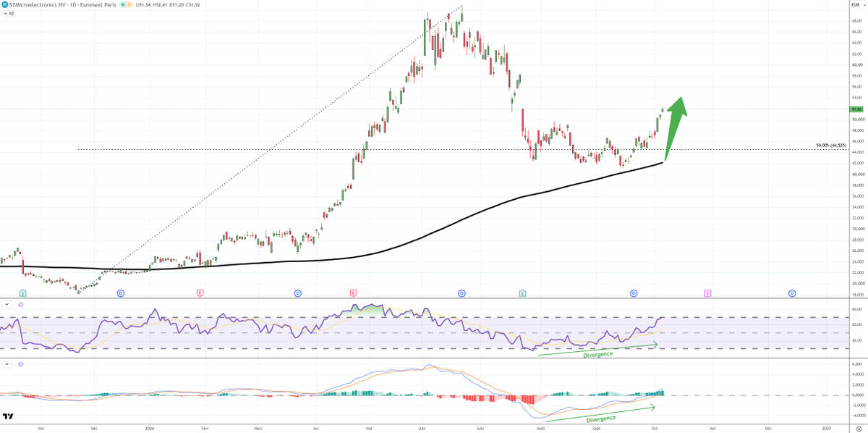
Task: Open chart settings gear at bottom right
Action: (x=859, y=429)
